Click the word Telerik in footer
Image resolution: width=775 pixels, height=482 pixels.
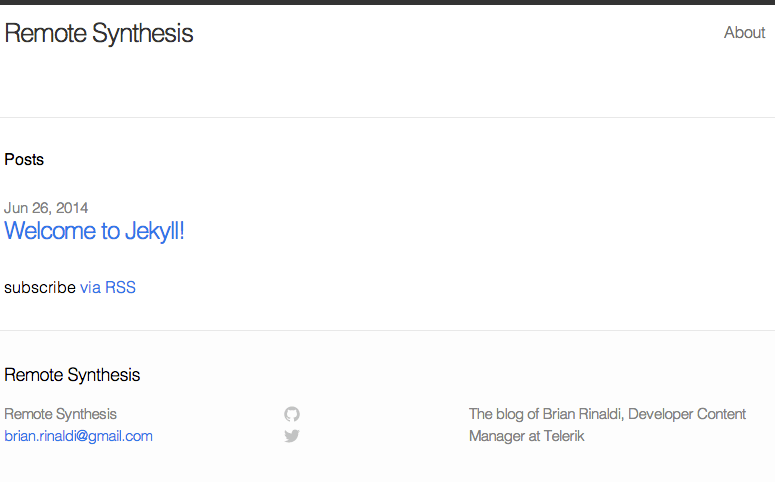[x=564, y=436]
